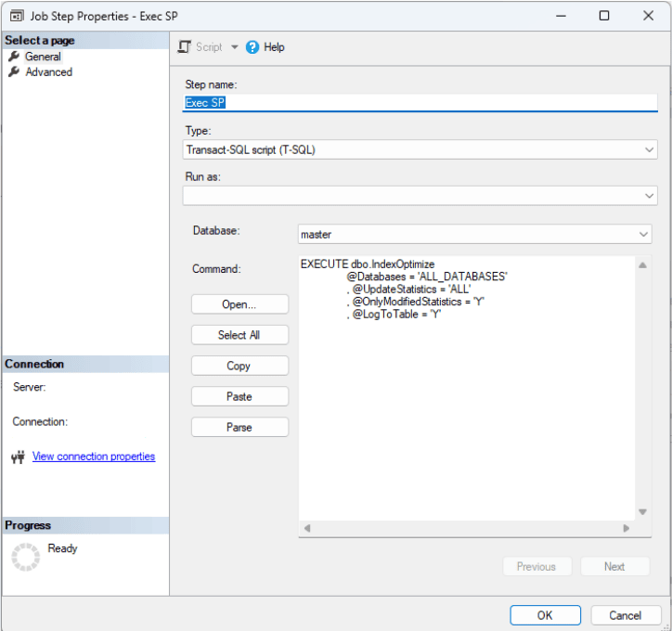Click the Cancel button
Screen dimensions: 672x631
click(x=626, y=615)
